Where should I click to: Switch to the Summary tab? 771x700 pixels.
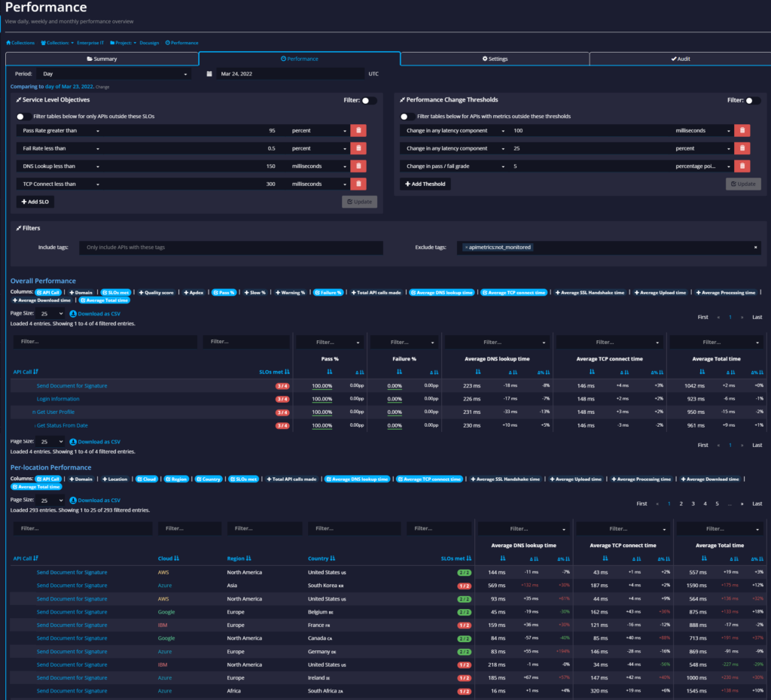coord(102,59)
